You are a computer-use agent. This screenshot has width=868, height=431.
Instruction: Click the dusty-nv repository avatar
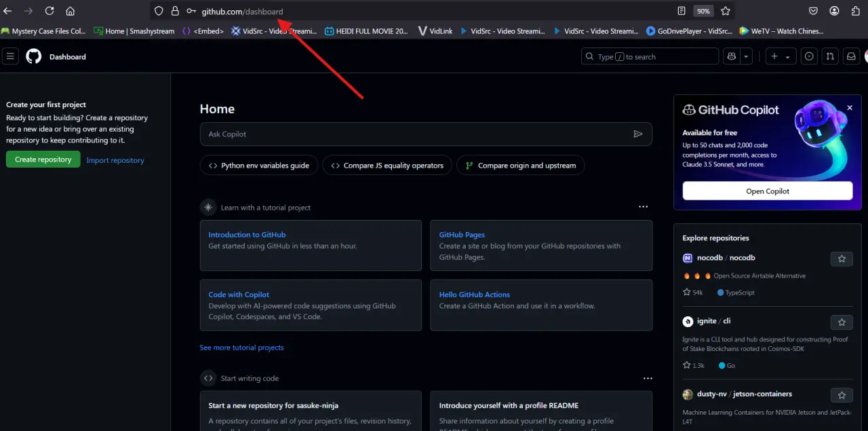[688, 394]
